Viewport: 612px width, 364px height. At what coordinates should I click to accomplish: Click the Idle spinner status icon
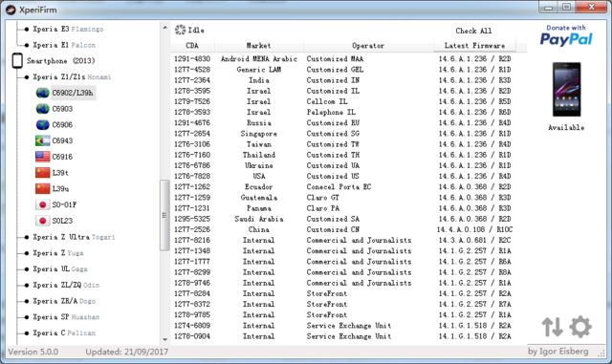point(180,30)
